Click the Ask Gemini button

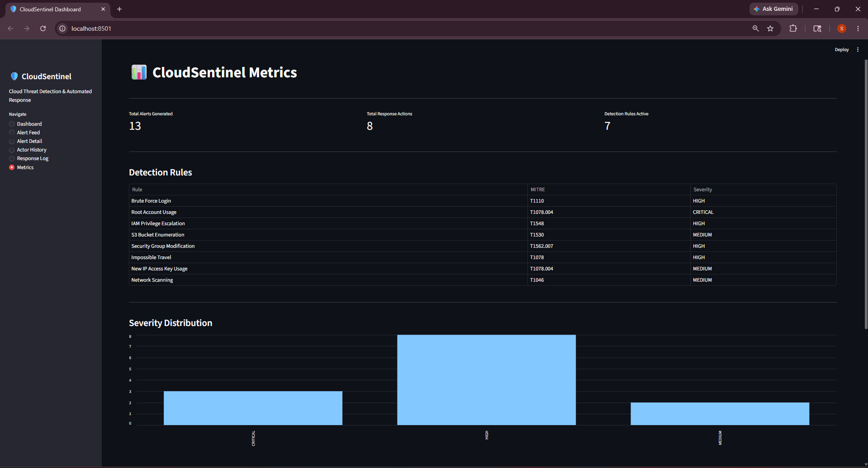773,9
